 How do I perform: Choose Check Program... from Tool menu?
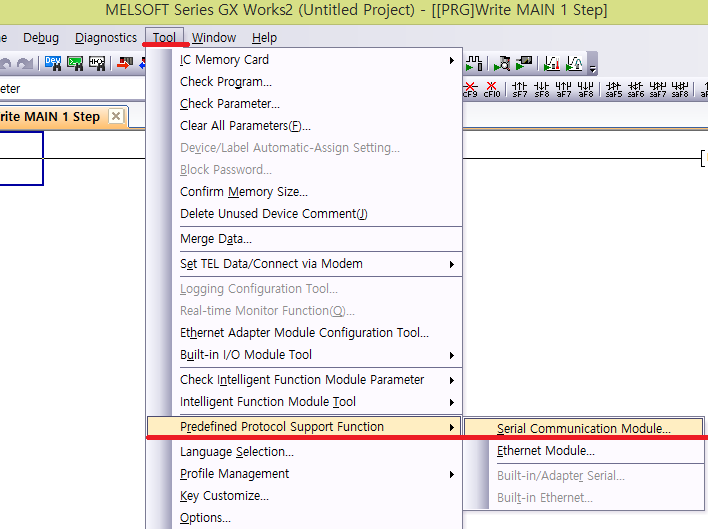[317, 82]
